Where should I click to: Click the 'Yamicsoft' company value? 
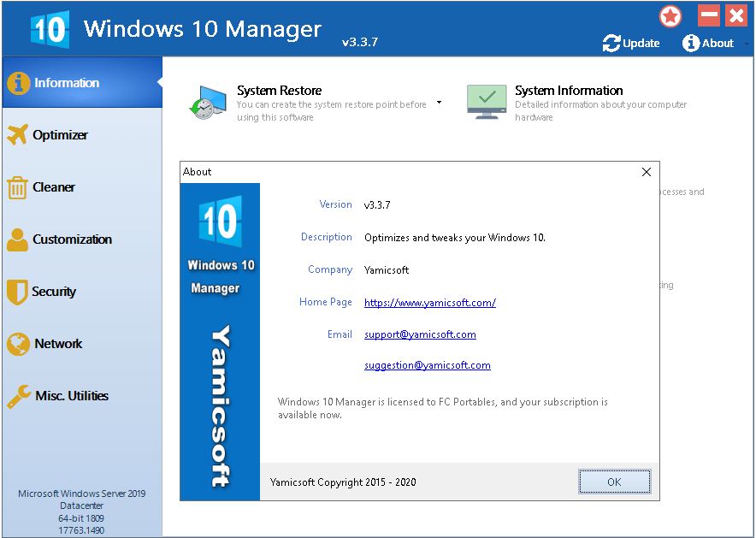point(387,270)
